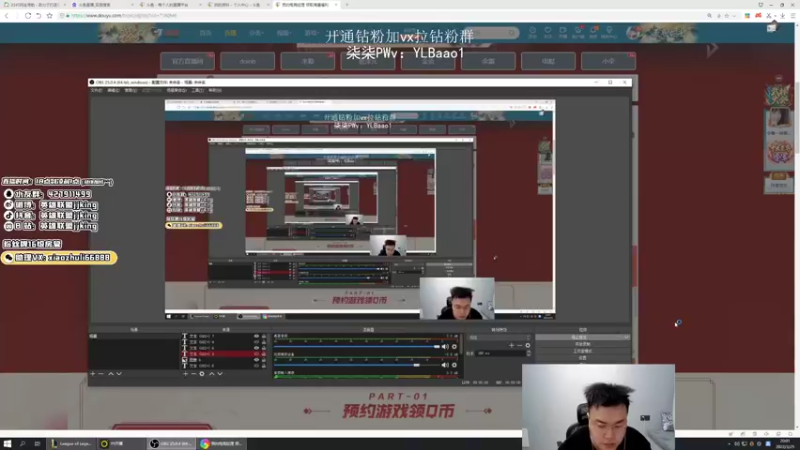Viewport: 800px width, 450px height.
Task: Open Douyu user avatar
Action: click(633, 33)
